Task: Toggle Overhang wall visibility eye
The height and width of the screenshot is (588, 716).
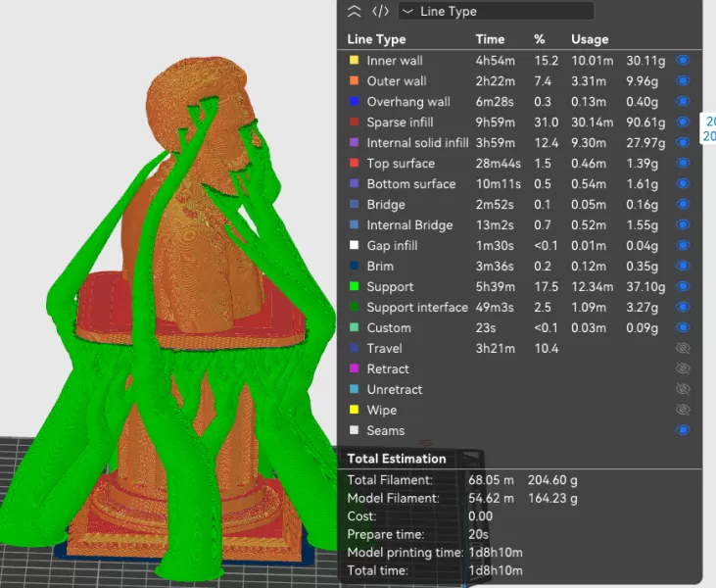Action: click(683, 101)
